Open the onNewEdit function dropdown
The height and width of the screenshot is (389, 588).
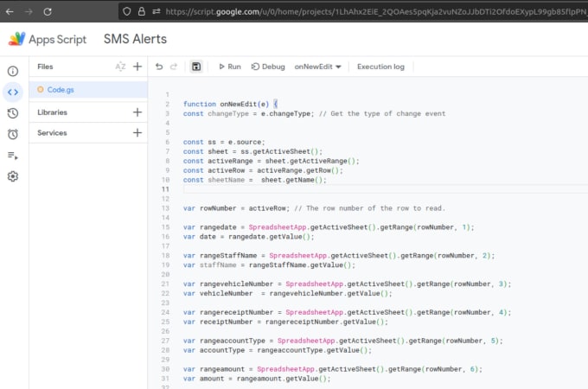click(x=317, y=67)
